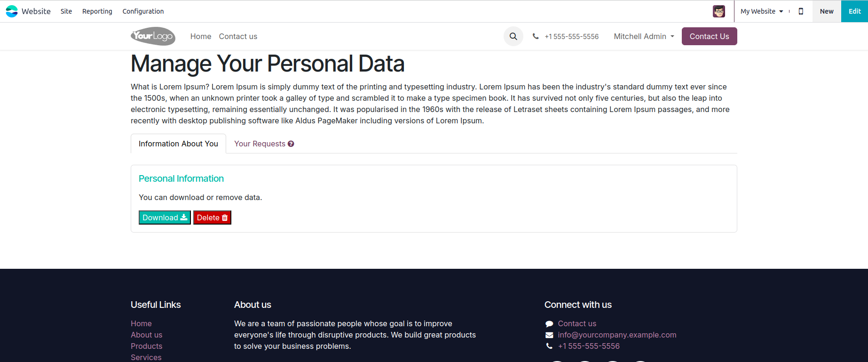Open the Configuration menu
The width and height of the screenshot is (868, 362).
143,11
